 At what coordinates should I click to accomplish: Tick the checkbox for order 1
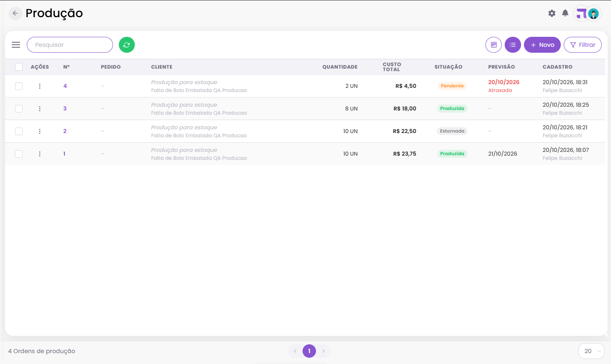tap(19, 154)
